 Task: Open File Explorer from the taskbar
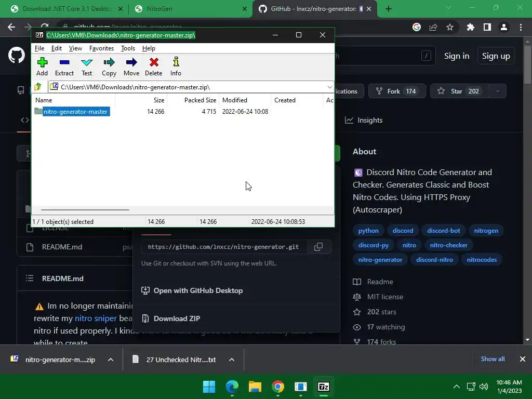point(255,387)
